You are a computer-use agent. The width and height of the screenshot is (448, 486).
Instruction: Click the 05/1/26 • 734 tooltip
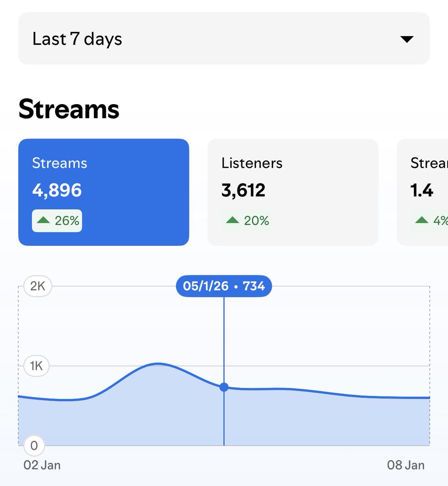(224, 286)
